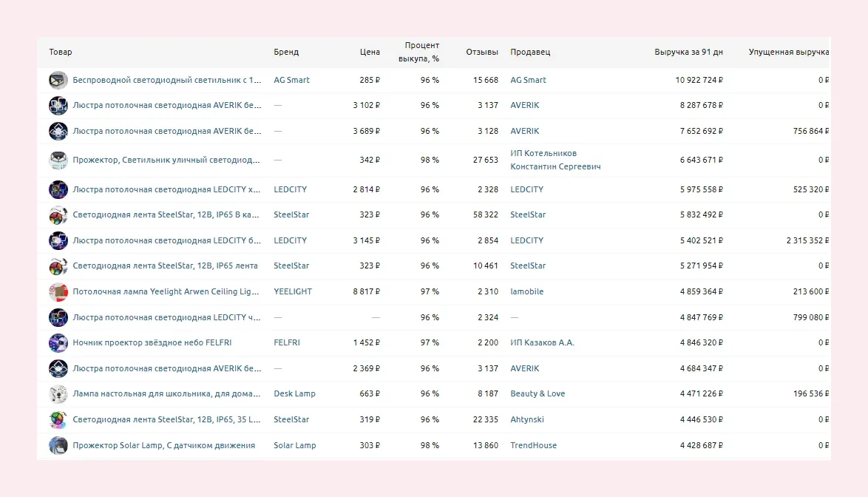
Task: Click the Solar Lamp projector thumbnail
Action: 58,445
